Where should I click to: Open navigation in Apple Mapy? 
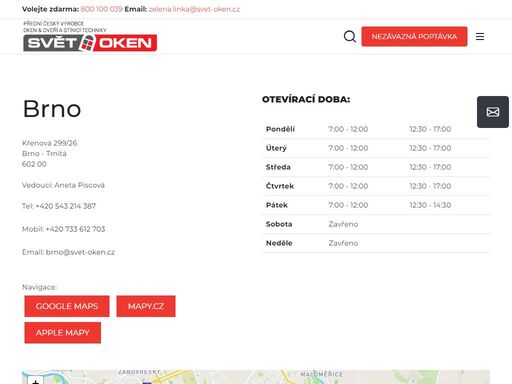(62, 332)
